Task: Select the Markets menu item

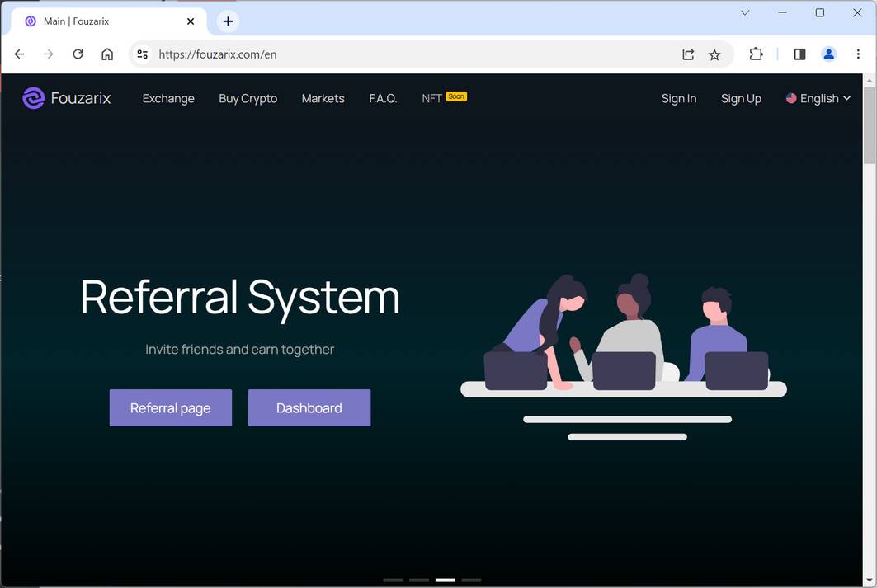Action: [x=323, y=98]
